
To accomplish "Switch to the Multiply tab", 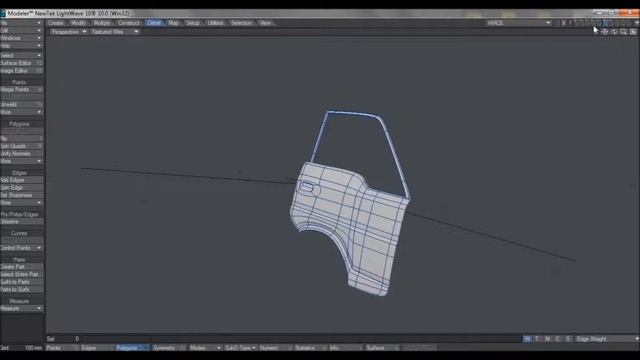I will click(102, 23).
